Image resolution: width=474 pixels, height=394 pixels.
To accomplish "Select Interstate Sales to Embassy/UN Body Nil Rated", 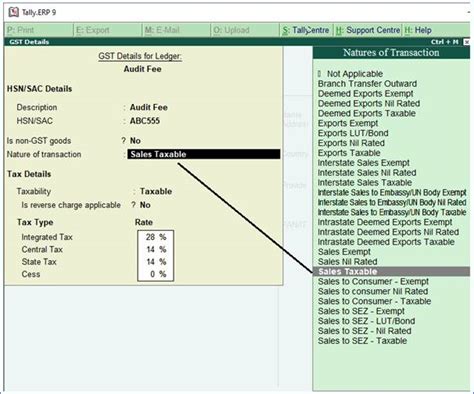I will (392, 202).
